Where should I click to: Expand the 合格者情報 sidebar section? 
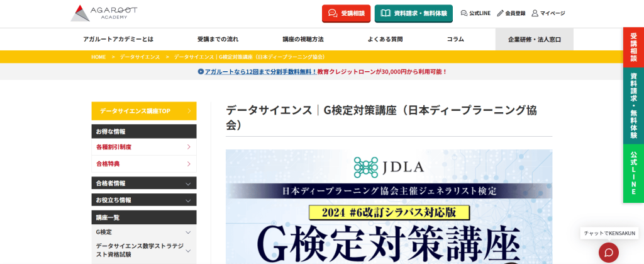point(144,183)
